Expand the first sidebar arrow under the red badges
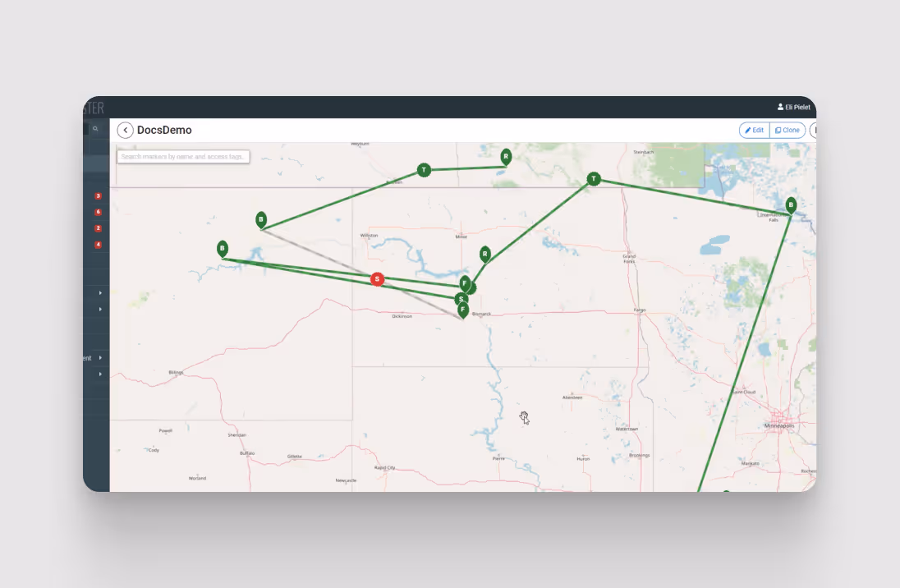900x588 pixels. [100, 293]
